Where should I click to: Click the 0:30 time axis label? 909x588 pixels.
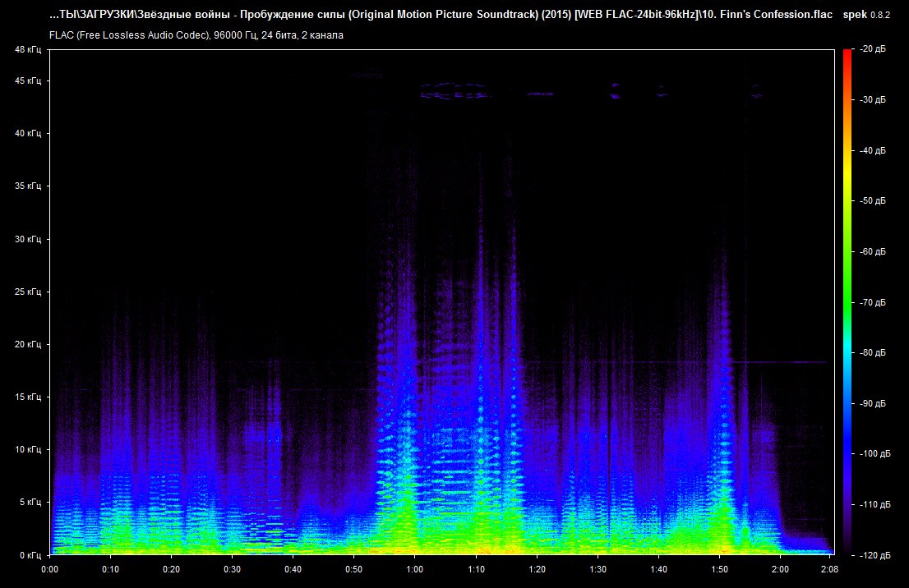tap(232, 568)
